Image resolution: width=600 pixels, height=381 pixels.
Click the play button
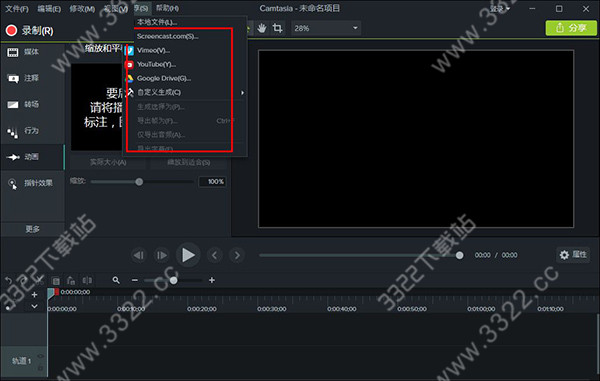(188, 255)
